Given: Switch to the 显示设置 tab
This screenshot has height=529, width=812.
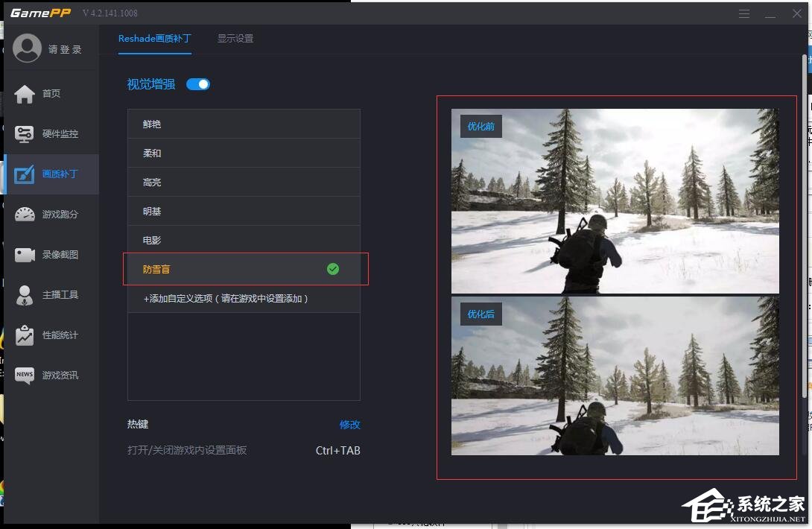Looking at the screenshot, I should (x=235, y=38).
